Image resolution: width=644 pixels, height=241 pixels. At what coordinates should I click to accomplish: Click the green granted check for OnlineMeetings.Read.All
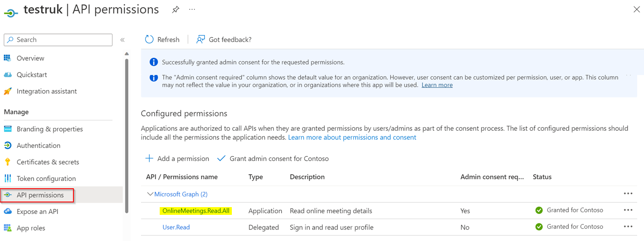[x=539, y=210]
